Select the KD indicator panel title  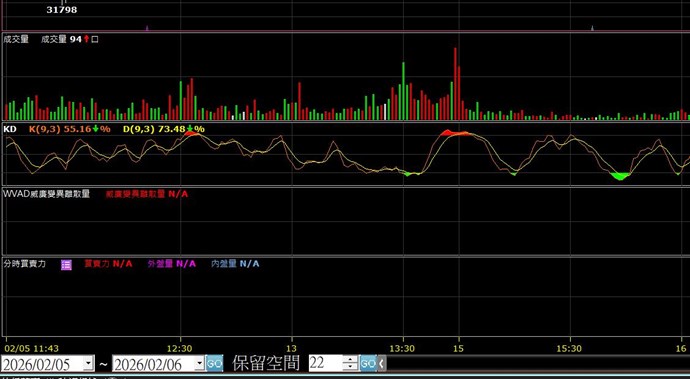pos(10,129)
